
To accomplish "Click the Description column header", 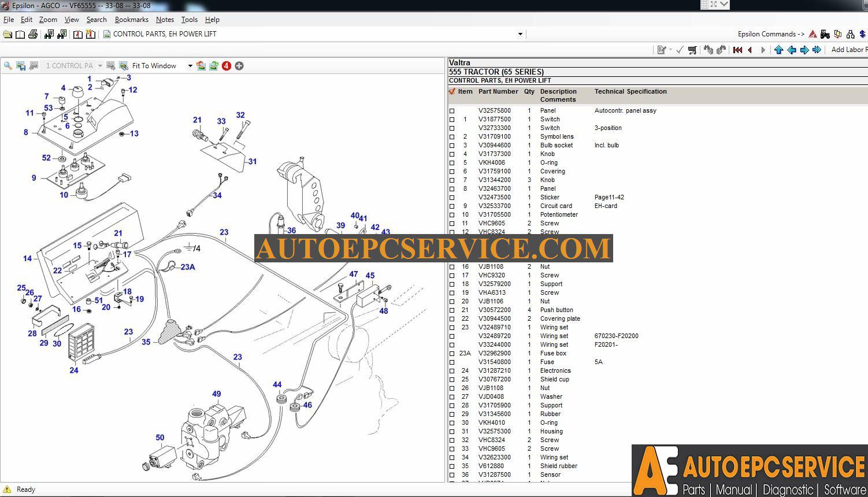I will click(x=558, y=91).
